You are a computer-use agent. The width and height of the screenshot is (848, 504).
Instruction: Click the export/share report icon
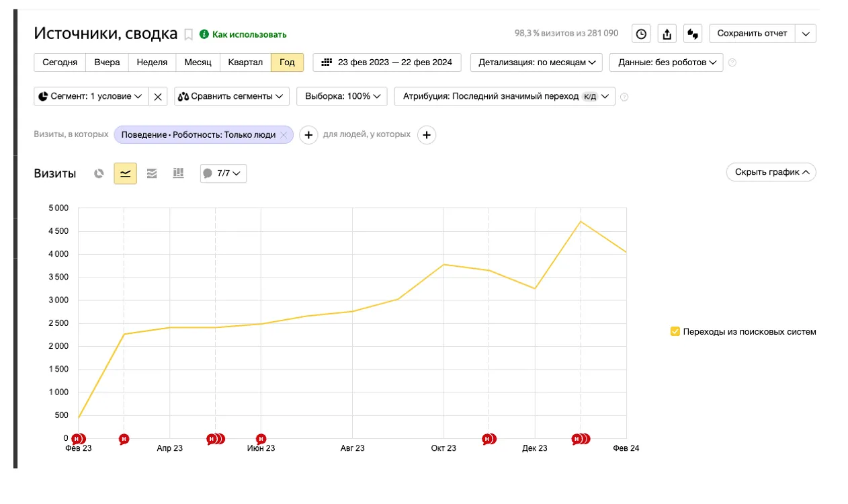666,34
